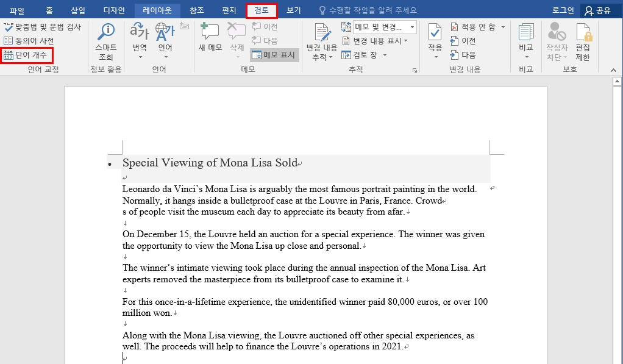
Task: Click 적용 안 함 reject change
Action: pyautogui.click(x=473, y=27)
